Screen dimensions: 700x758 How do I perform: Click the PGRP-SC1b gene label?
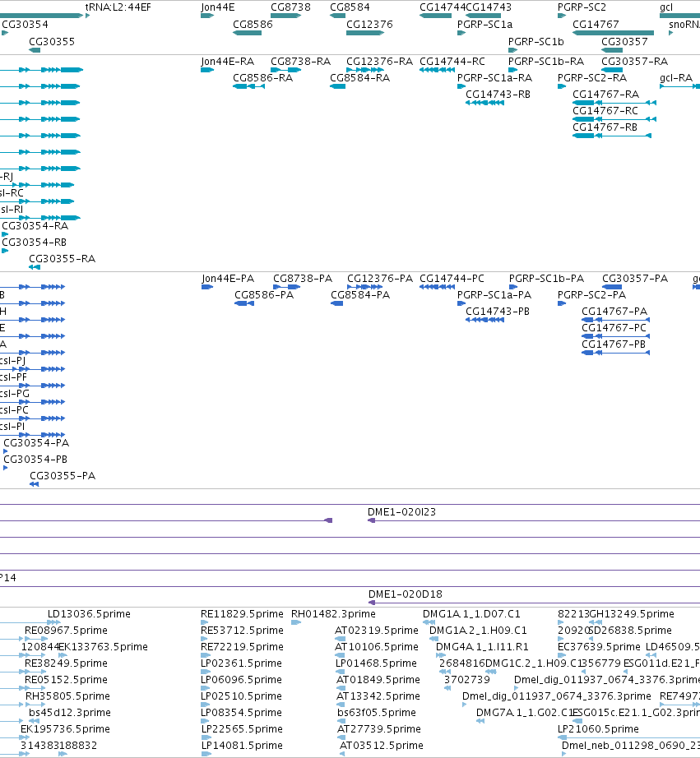(x=536, y=42)
